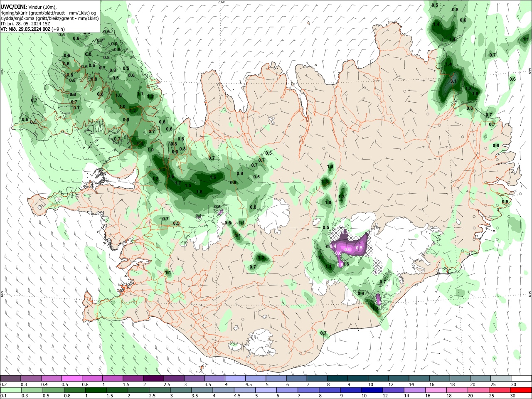The height and width of the screenshot is (399, 532).
Task: Click the '0.1' label starting the lower legend
Action: 3,396
